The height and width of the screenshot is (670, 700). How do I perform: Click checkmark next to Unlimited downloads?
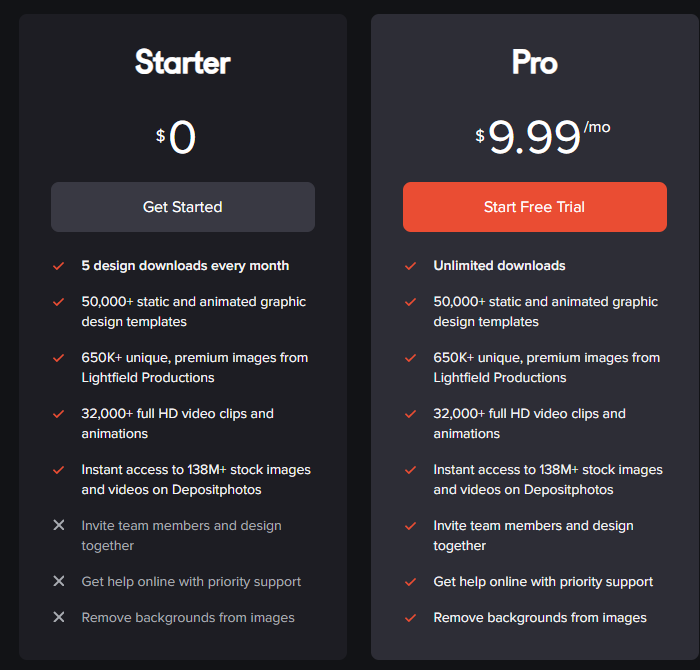(x=410, y=266)
